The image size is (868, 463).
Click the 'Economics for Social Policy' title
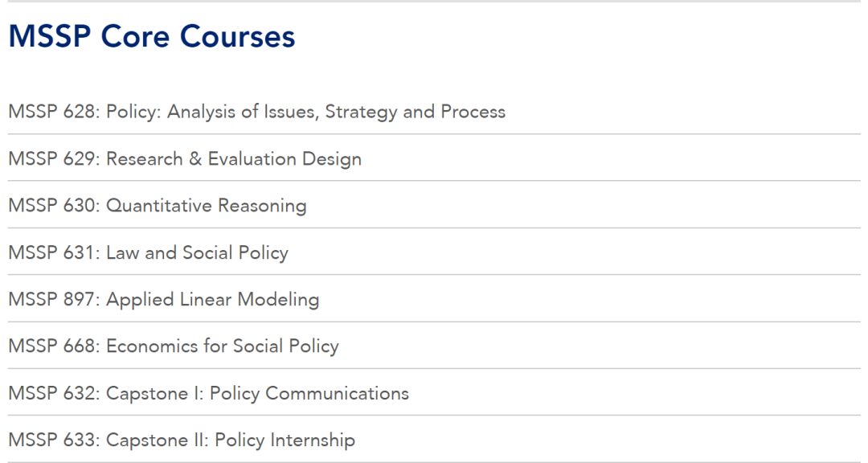[223, 346]
